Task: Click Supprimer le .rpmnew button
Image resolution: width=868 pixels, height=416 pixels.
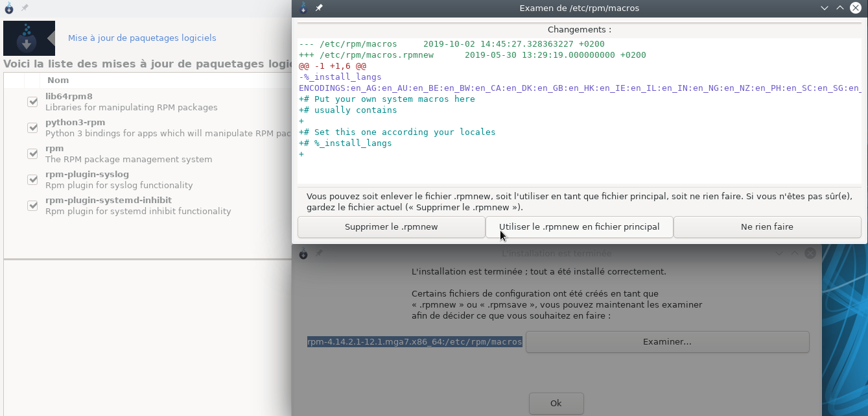Action: coord(391,227)
